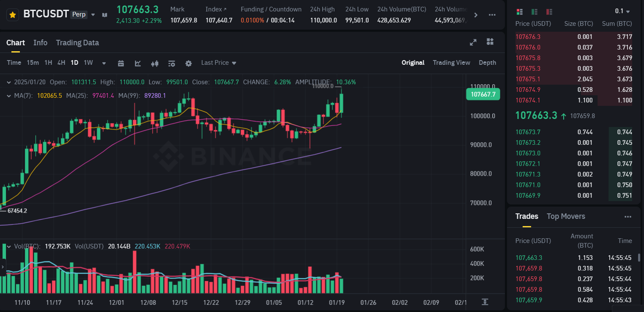Open the three-dot menu in Trades panel
644x312 pixels.
(628, 217)
